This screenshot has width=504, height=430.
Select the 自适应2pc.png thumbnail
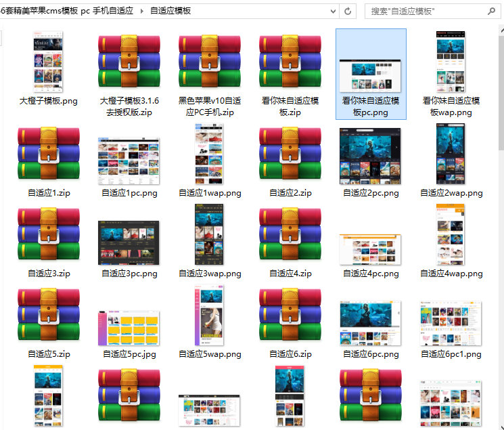tap(370, 156)
